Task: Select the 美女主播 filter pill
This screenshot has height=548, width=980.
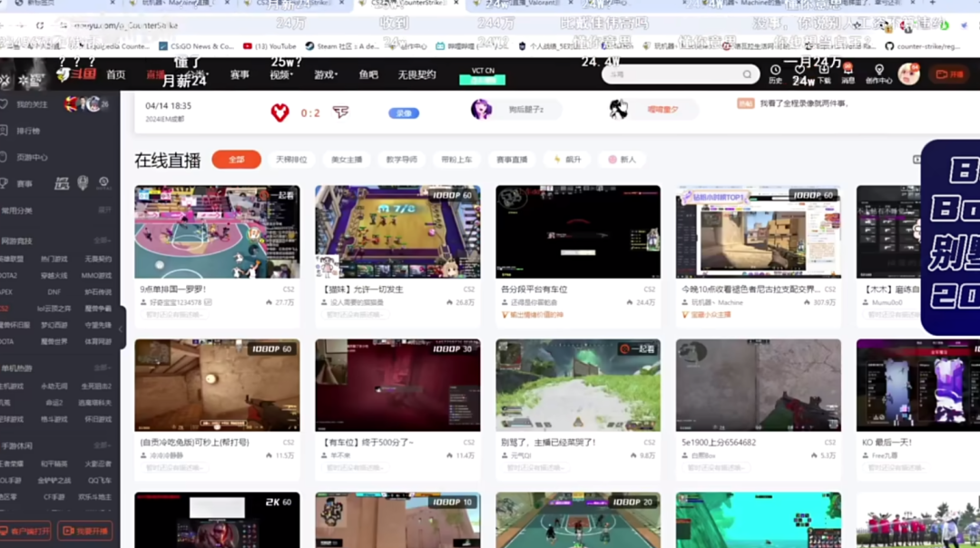Action: (347, 160)
